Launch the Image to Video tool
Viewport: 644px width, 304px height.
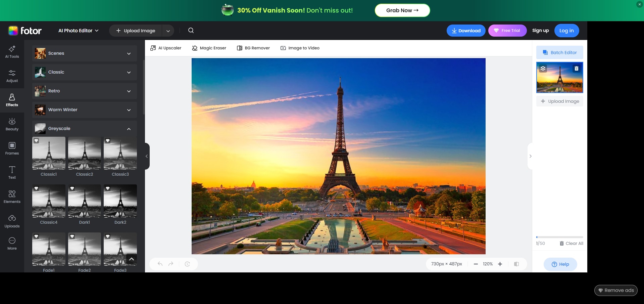click(x=300, y=48)
